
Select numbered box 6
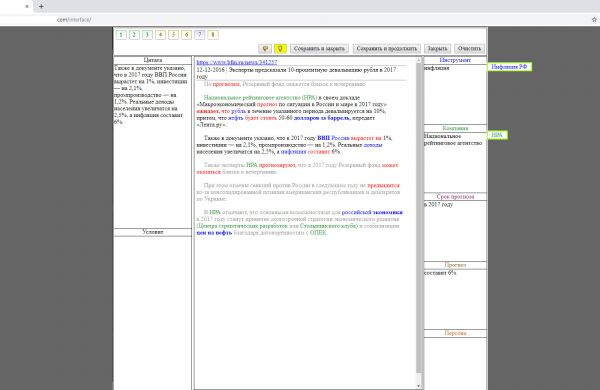pyautogui.click(x=187, y=35)
